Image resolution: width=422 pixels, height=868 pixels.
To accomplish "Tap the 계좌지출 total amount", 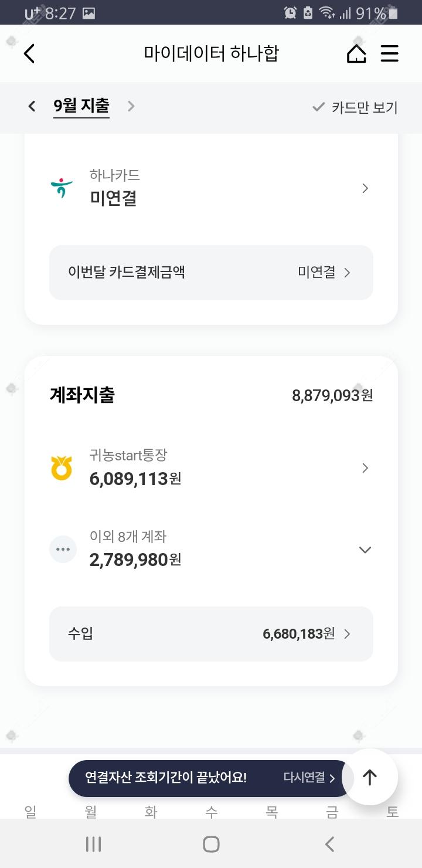I will coord(332,395).
